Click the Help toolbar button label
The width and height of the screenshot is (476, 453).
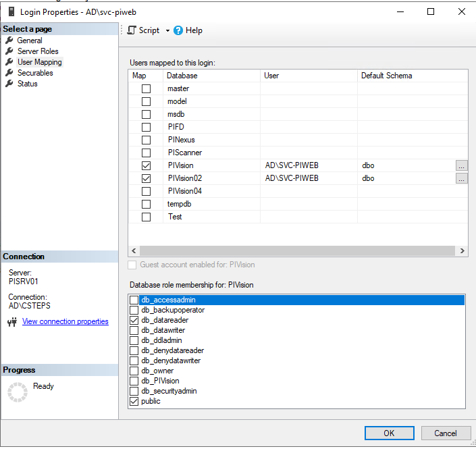(x=194, y=30)
